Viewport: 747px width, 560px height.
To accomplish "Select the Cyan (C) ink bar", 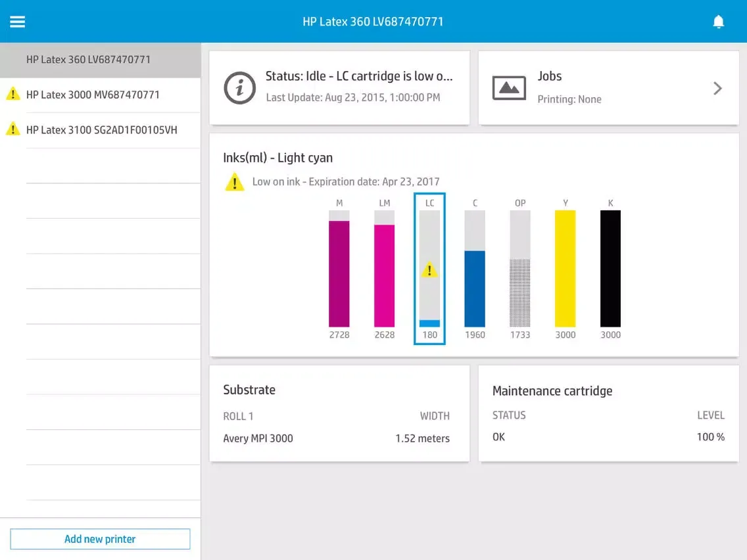I will (475, 288).
